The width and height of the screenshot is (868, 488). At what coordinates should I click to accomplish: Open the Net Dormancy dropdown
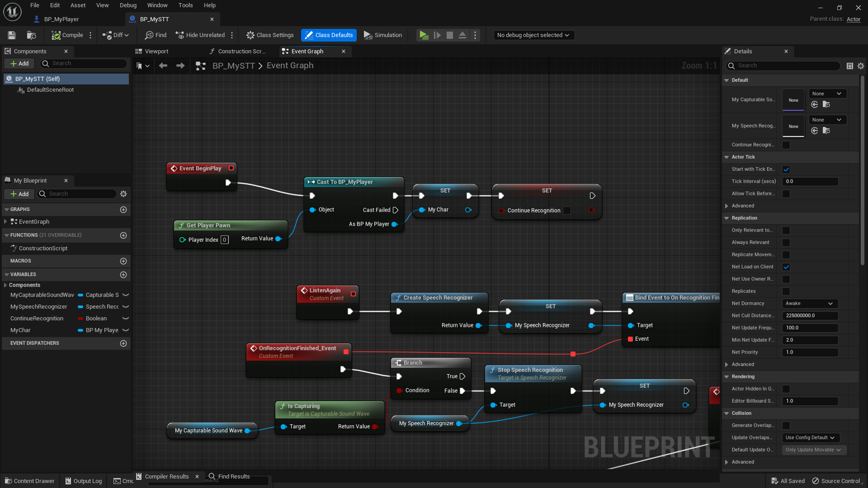click(x=809, y=303)
